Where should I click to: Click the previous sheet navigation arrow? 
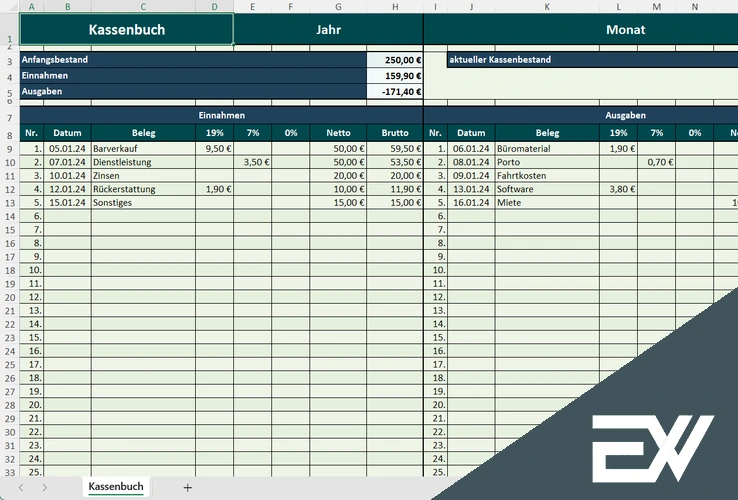pyautogui.click(x=21, y=488)
